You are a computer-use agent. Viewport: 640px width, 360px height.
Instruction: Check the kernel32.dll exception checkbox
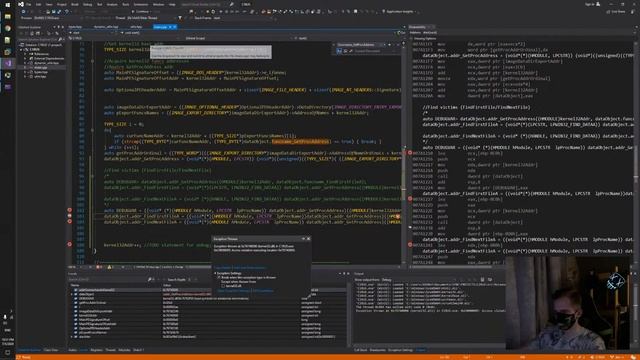223,286
